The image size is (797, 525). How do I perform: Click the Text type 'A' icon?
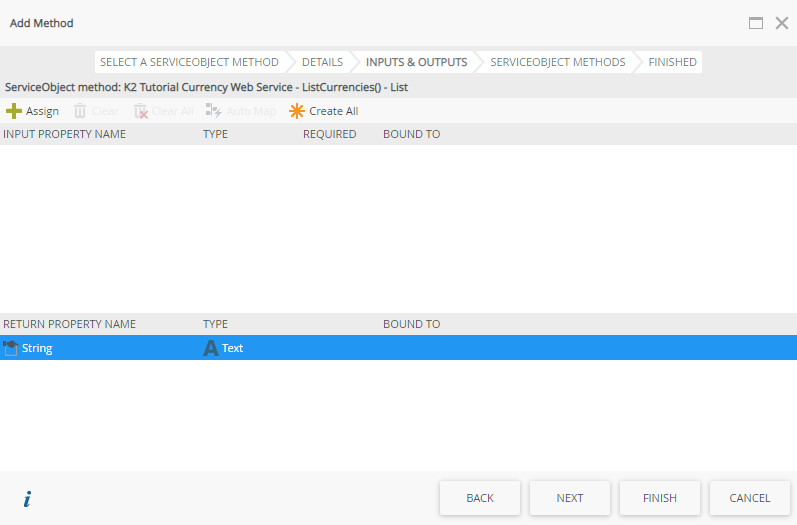click(x=210, y=348)
